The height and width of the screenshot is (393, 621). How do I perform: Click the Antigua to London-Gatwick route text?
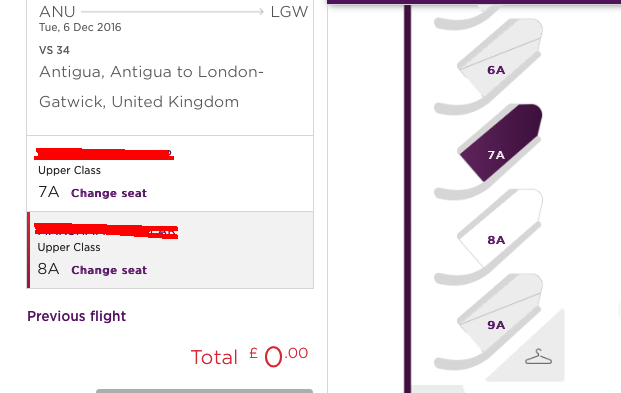[x=151, y=87]
